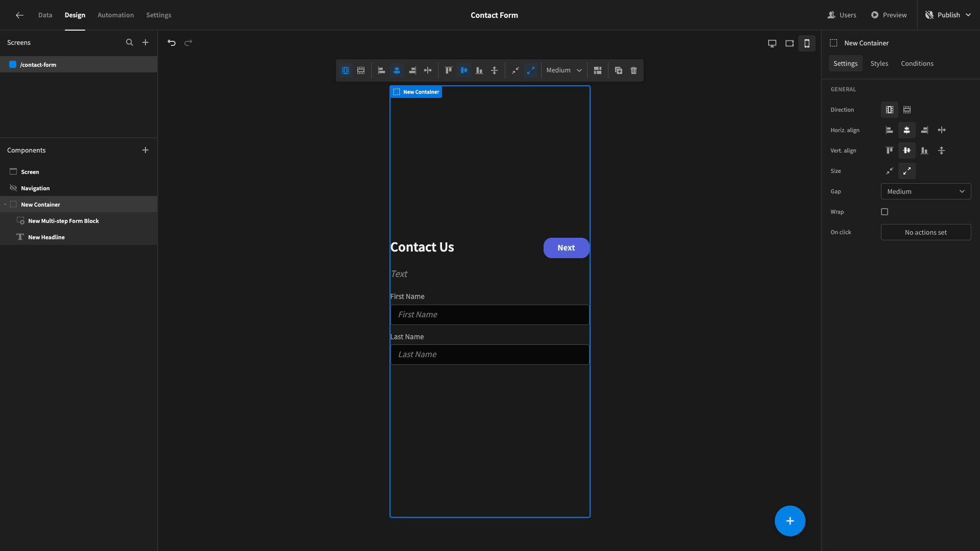
Task: Switch to the Styles tab
Action: [x=879, y=63]
